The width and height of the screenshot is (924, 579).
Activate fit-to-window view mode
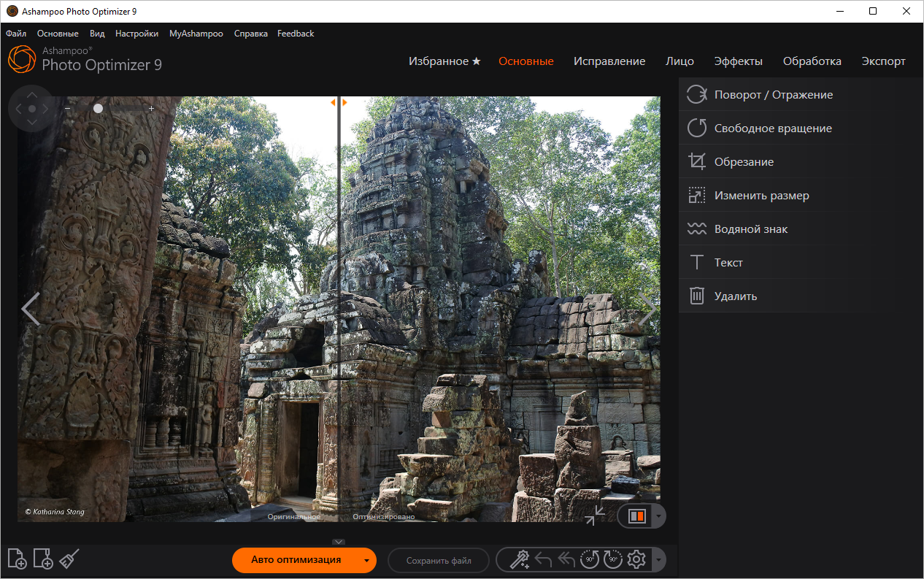(x=594, y=515)
